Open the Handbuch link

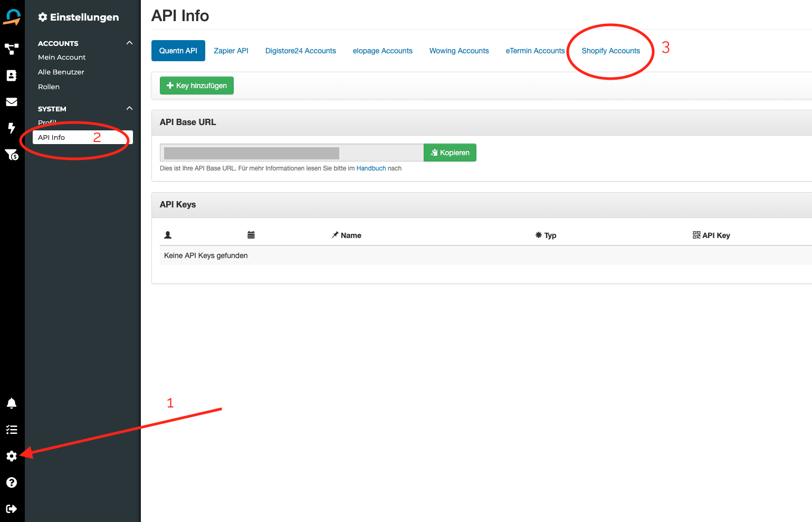(371, 168)
